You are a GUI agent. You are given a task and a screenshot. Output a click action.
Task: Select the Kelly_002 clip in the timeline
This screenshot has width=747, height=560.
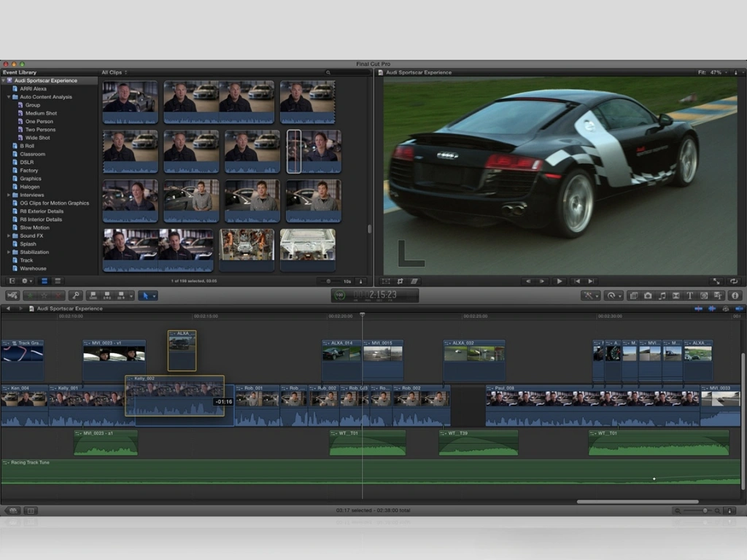175,397
